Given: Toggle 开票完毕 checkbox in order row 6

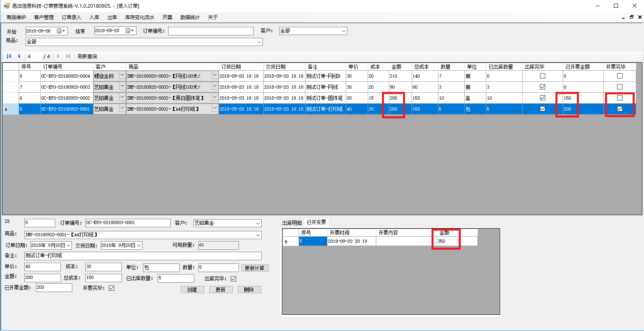Looking at the screenshot, I should (620, 98).
